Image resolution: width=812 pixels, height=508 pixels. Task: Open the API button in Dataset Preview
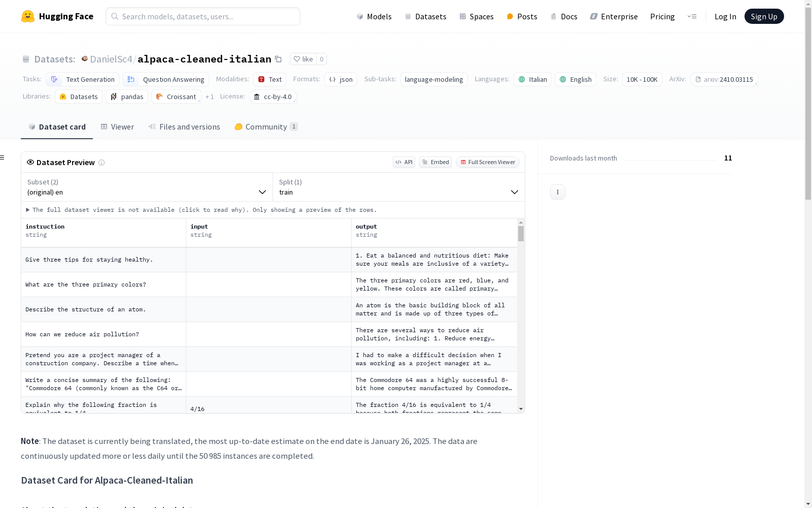[x=404, y=162]
